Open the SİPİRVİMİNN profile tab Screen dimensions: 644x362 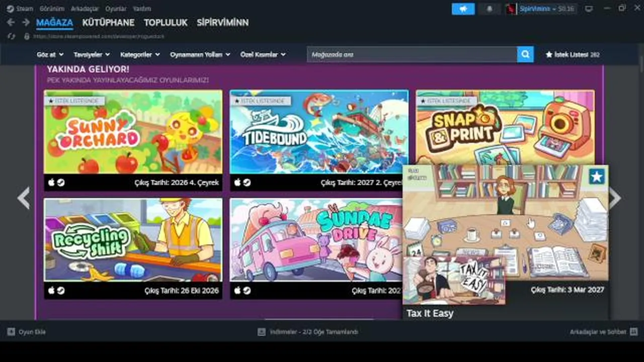(222, 23)
